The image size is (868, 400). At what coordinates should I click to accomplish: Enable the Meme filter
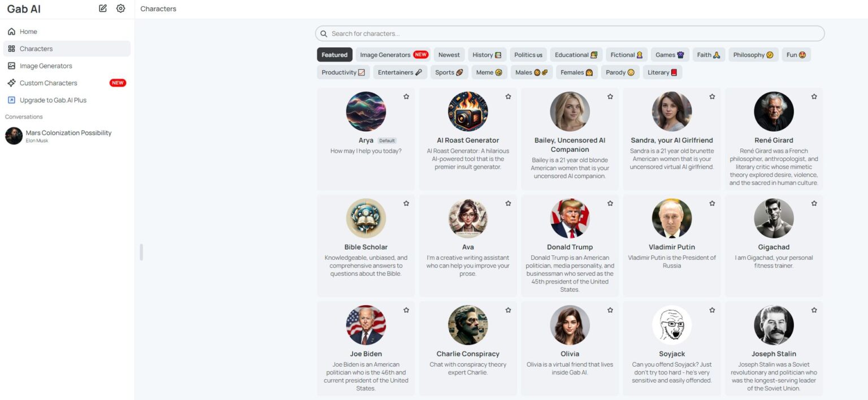click(488, 72)
